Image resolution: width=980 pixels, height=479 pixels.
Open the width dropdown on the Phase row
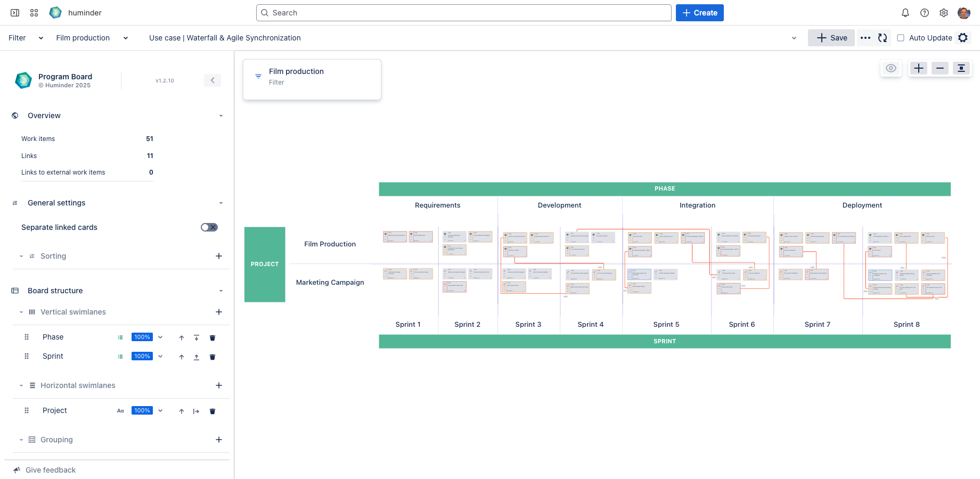tap(160, 337)
